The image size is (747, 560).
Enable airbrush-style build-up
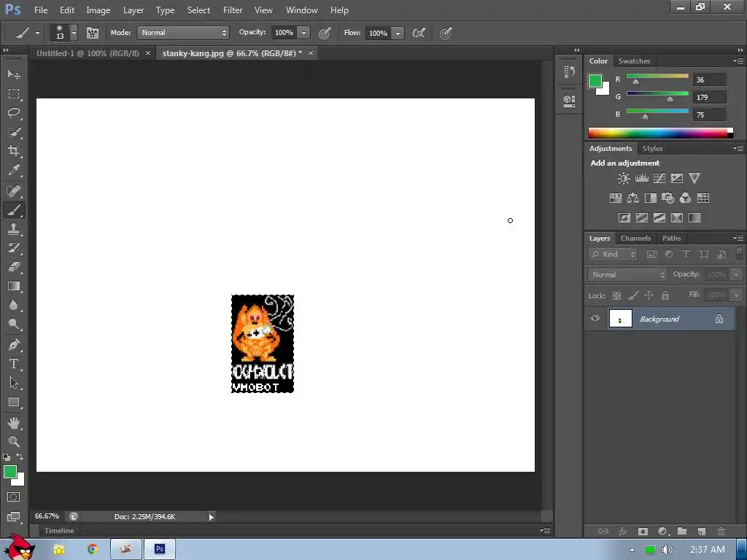tap(419, 33)
